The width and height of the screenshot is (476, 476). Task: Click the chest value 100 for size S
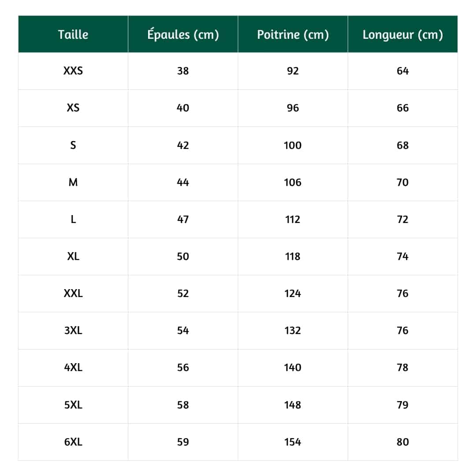point(293,145)
